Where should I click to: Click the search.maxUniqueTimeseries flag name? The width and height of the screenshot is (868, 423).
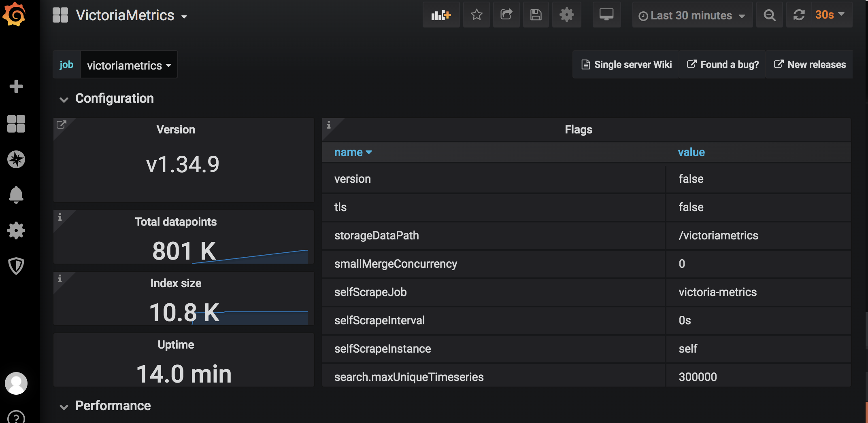click(409, 377)
